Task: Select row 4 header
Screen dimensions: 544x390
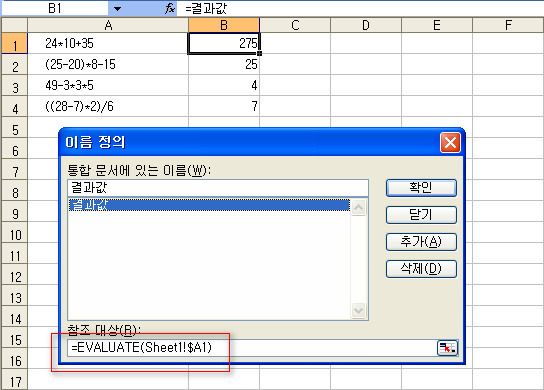Action: click(x=15, y=107)
